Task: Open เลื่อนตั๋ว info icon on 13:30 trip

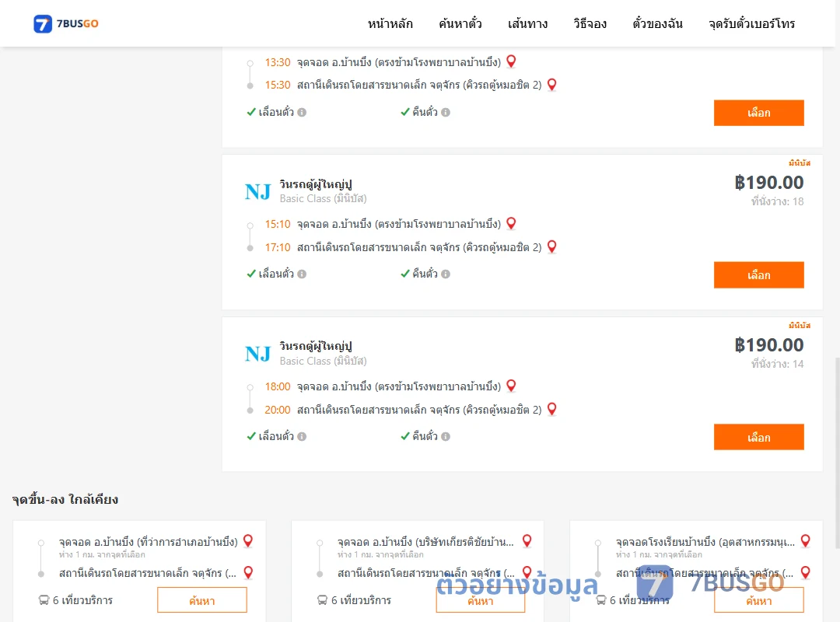Action: [x=302, y=112]
